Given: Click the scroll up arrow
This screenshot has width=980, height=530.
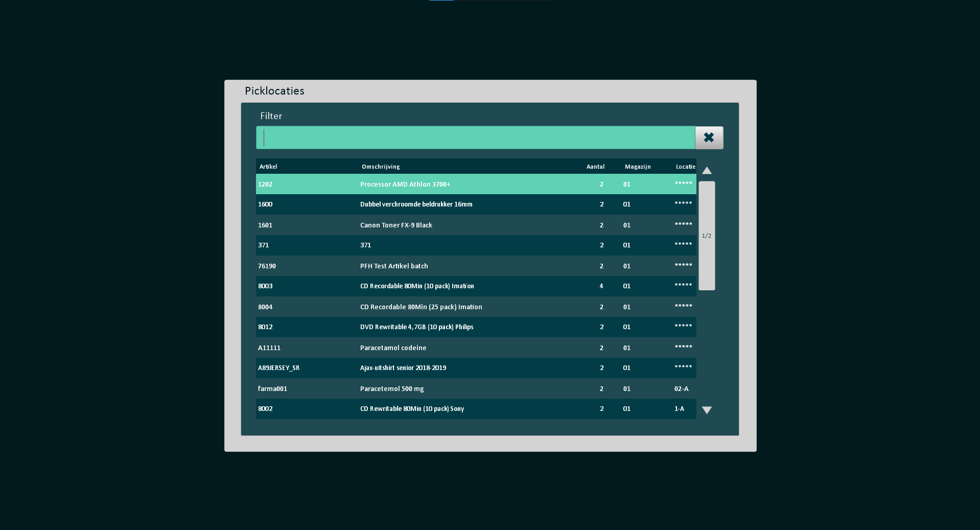Looking at the screenshot, I should 707,171.
